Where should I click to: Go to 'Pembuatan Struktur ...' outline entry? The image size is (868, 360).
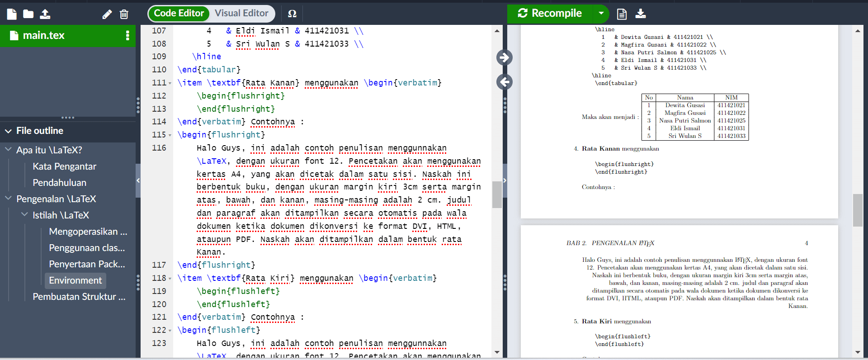pyautogui.click(x=79, y=297)
